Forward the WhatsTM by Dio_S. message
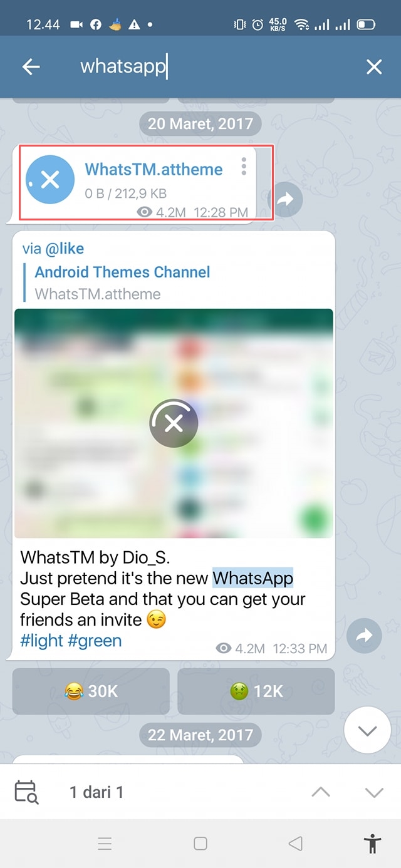The height and width of the screenshot is (868, 401). click(x=364, y=636)
